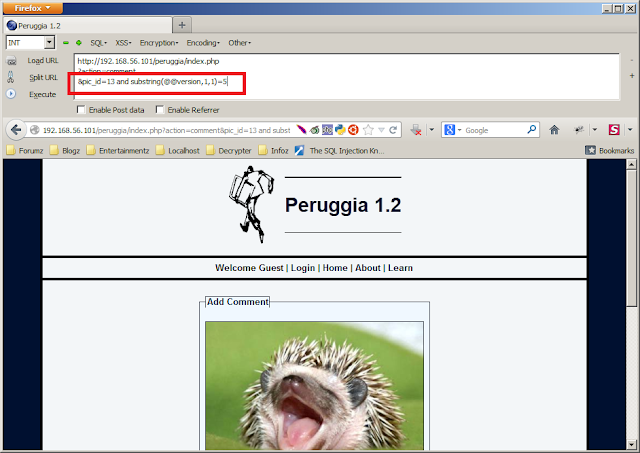Open the INT type dropdown
Screen dimensions: 640x453
49,42
